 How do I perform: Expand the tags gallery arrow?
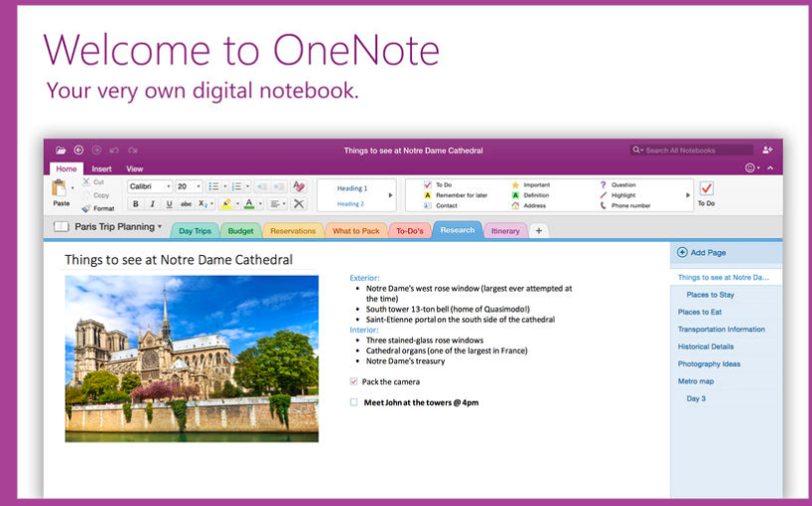point(688,195)
